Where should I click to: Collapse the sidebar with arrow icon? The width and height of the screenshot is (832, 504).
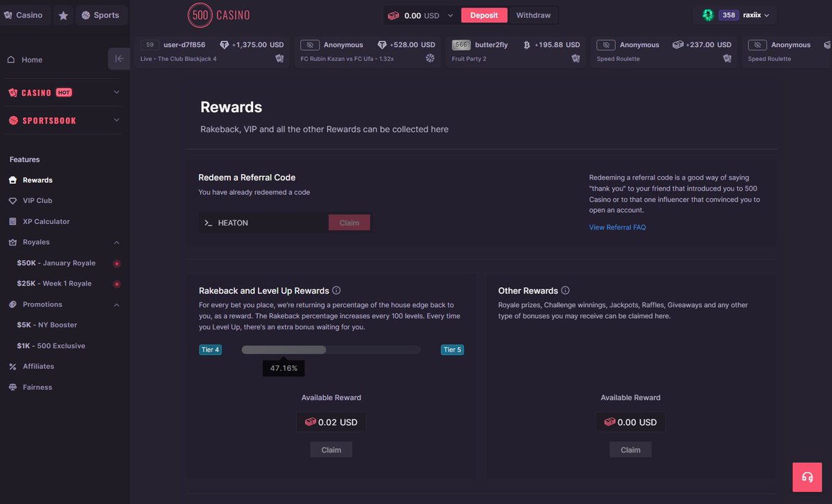pyautogui.click(x=119, y=59)
